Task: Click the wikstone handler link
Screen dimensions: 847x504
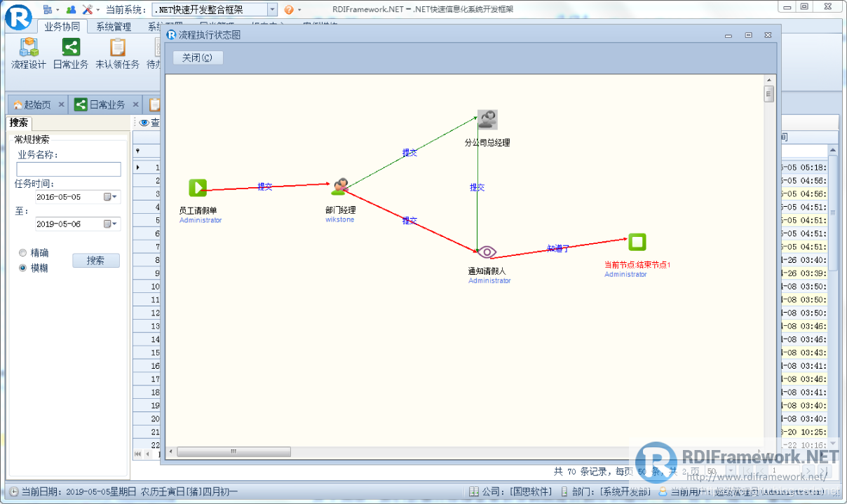Action: 340,219
